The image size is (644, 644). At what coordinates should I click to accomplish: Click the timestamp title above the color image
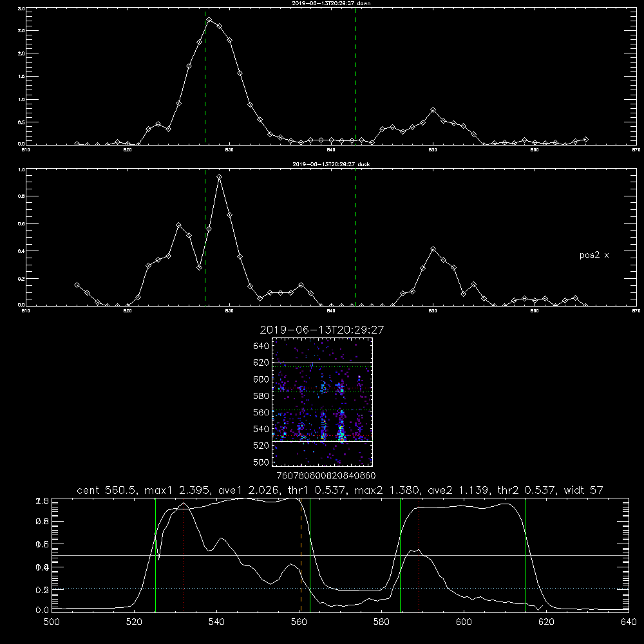tap(321, 330)
